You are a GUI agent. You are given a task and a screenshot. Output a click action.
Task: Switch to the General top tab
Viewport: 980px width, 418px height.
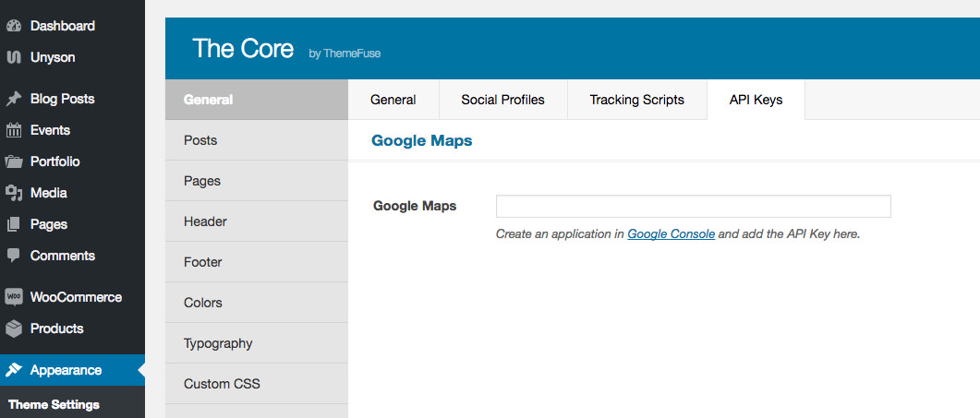393,100
